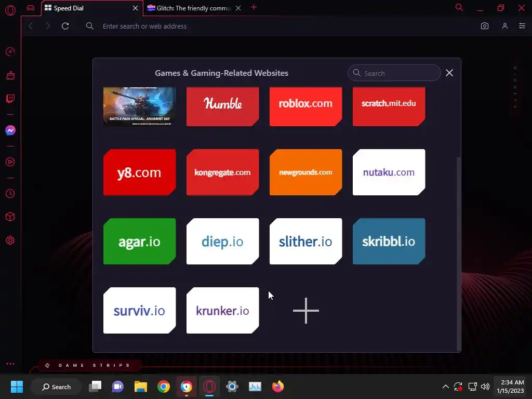Screen dimensions: 532x399
Task: Open Windows Start menu
Action: click(17, 387)
